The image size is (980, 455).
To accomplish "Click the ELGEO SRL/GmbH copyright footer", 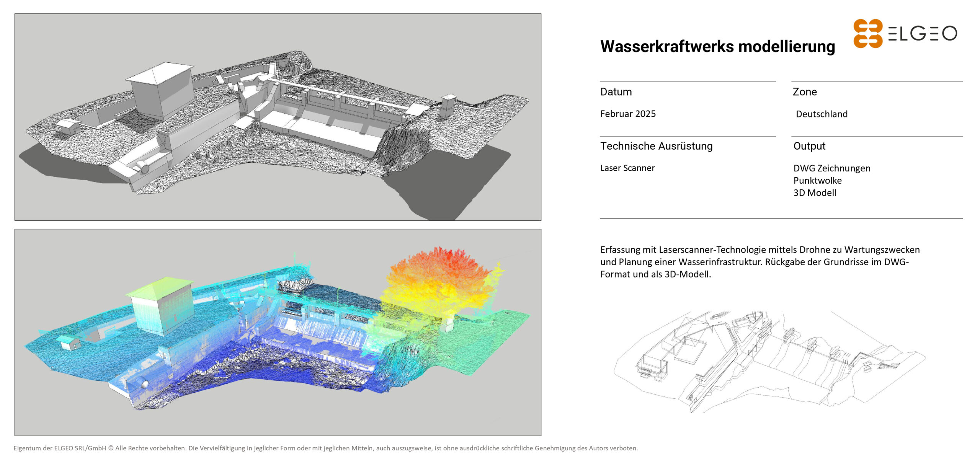I will click(x=325, y=448).
